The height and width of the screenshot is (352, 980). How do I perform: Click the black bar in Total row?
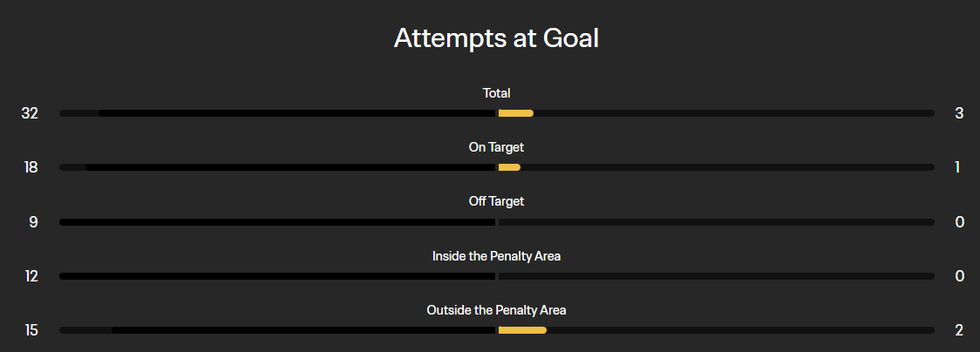tap(296, 113)
